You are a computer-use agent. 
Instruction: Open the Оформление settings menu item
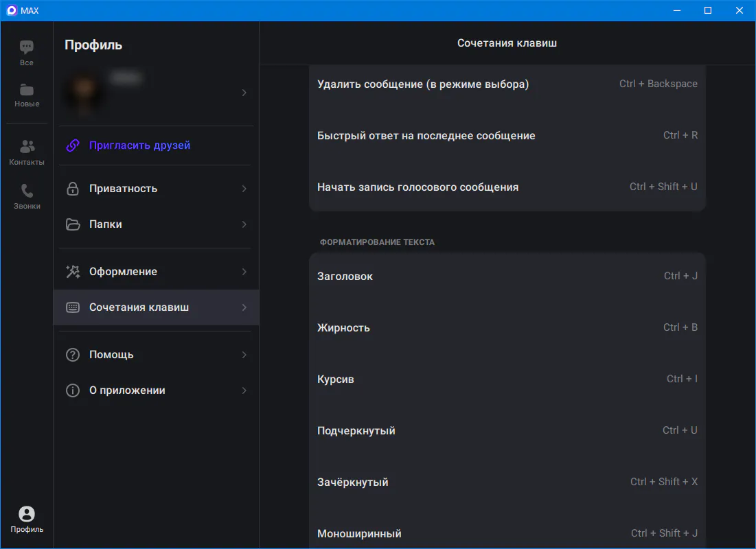point(124,272)
